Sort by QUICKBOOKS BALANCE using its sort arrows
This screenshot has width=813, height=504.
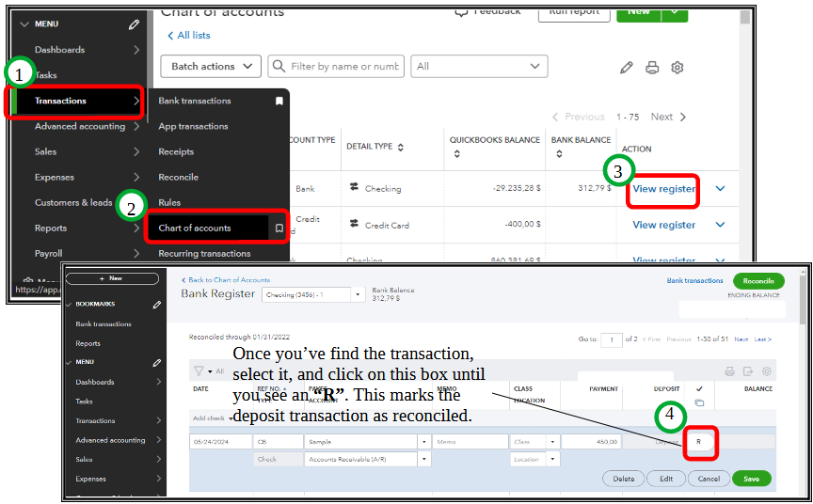456,154
